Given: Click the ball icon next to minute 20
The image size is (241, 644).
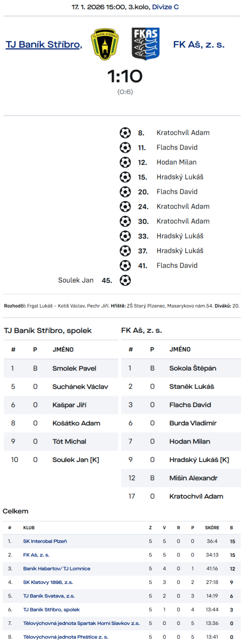Looking at the screenshot, I should 125,192.
